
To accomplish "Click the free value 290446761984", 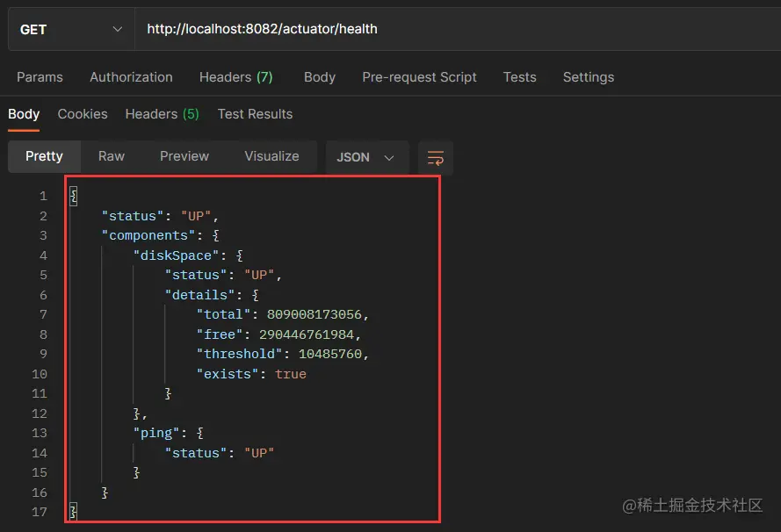I will click(307, 334).
